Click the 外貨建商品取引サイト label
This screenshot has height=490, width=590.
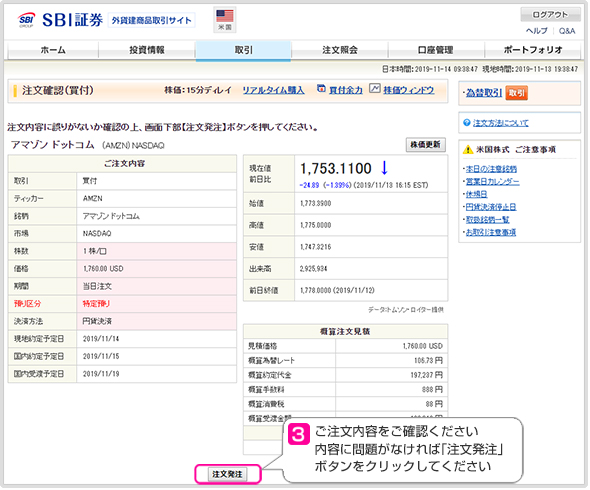(152, 20)
